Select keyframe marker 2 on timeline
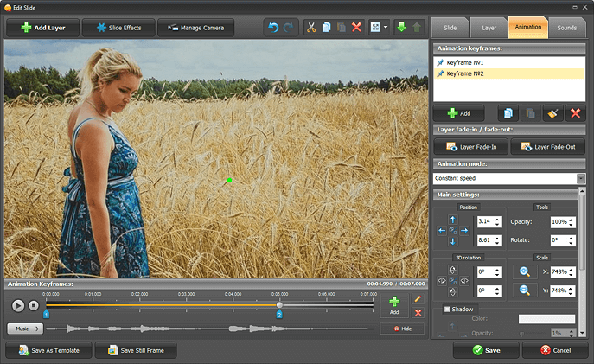This screenshot has width=594, height=364. pos(279,314)
